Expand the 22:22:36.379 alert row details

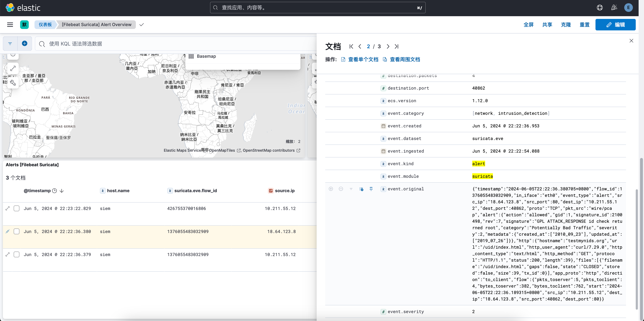pos(8,254)
